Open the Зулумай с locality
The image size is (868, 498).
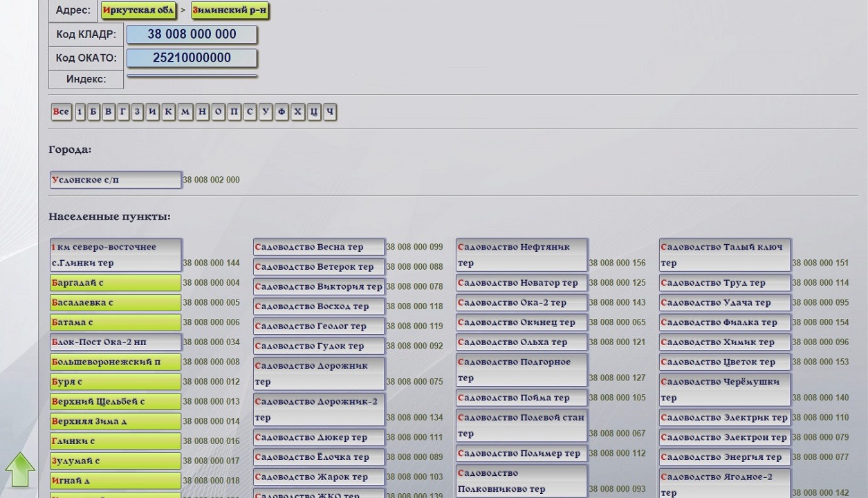click(116, 461)
